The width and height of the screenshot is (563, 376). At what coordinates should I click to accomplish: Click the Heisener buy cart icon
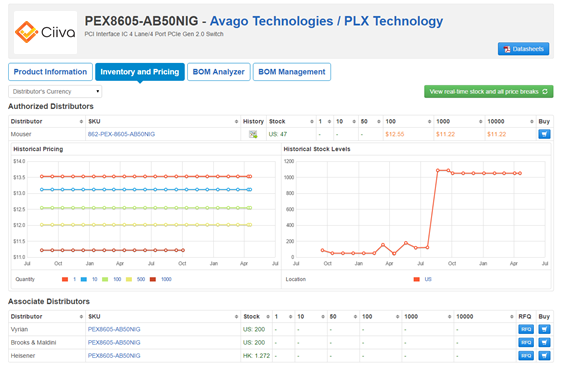[544, 356]
